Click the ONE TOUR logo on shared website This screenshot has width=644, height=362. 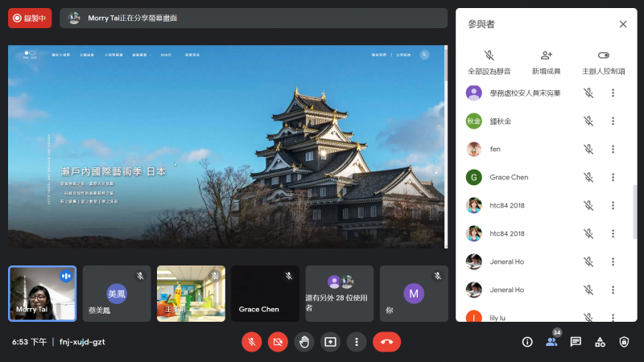(x=30, y=55)
